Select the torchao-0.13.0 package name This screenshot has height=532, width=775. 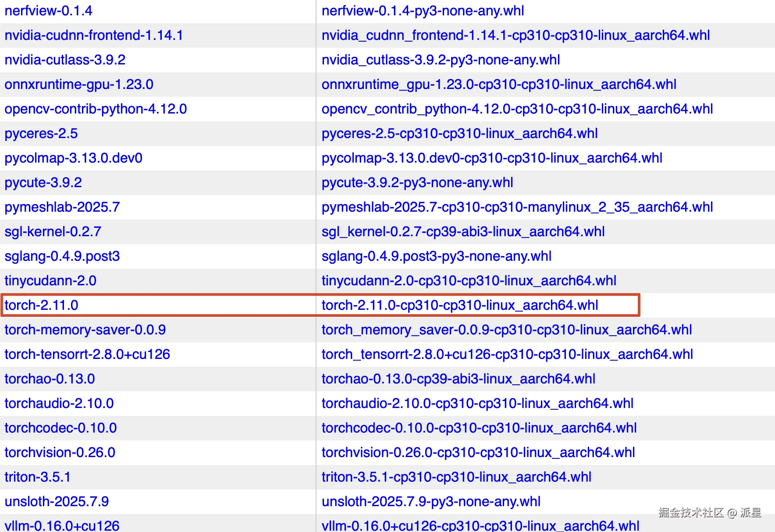click(x=50, y=379)
